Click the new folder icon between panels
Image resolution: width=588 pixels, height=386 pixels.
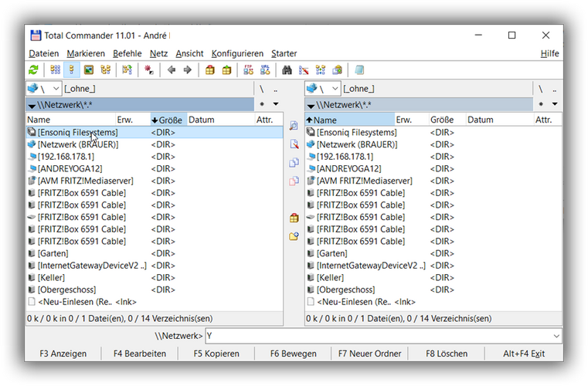pos(294,236)
